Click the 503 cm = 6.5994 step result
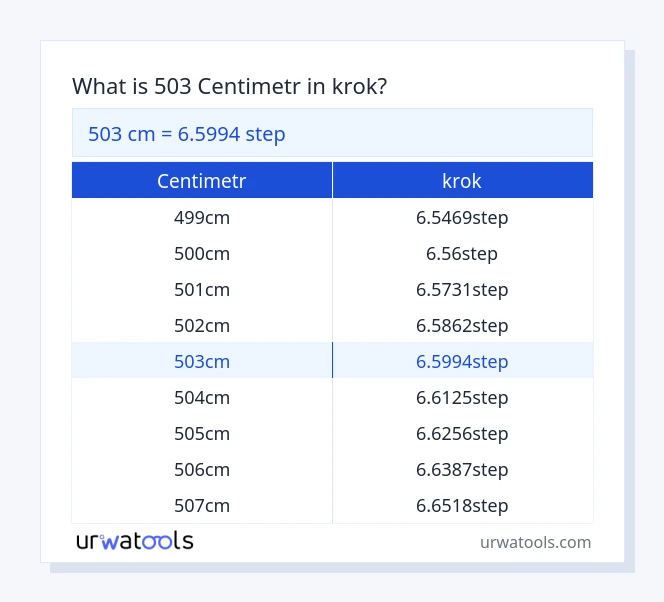This screenshot has width=664, height=602. pos(187,133)
